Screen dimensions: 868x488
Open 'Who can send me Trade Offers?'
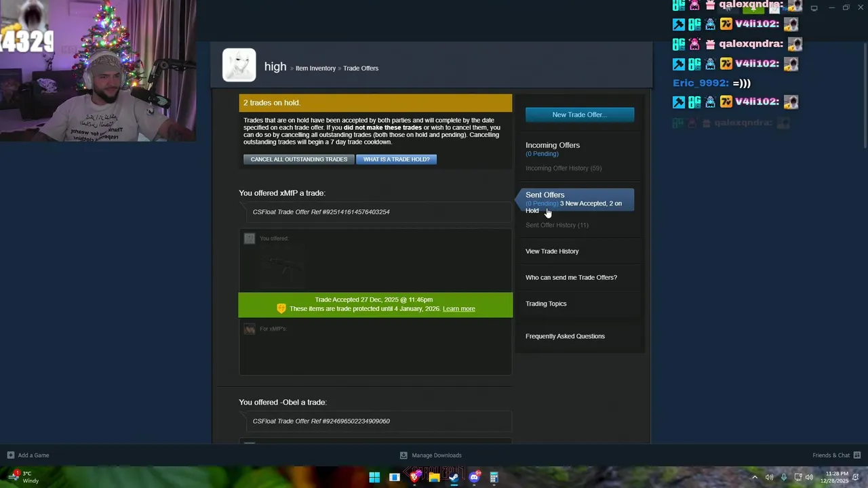point(571,277)
